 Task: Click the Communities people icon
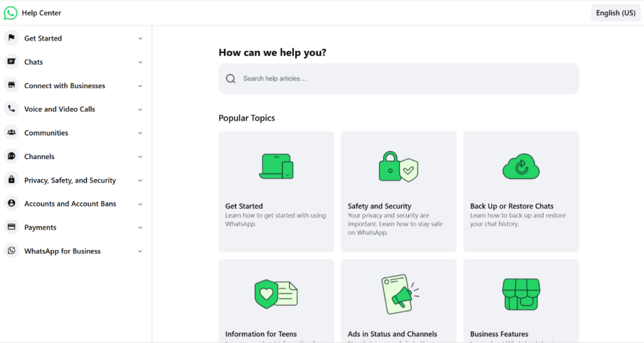coord(11,133)
